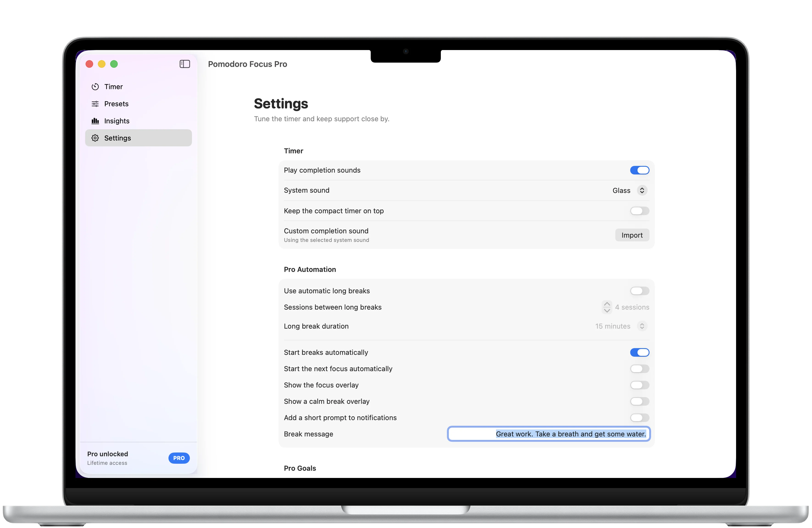Enable Keep the compact timer on top
This screenshot has height=528, width=812.
click(639, 211)
